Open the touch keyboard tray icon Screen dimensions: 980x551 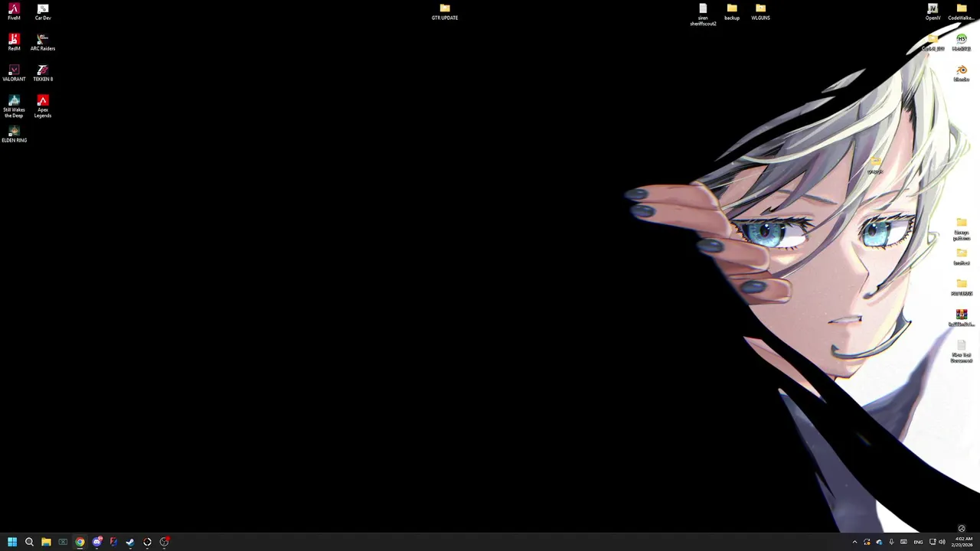[903, 542]
